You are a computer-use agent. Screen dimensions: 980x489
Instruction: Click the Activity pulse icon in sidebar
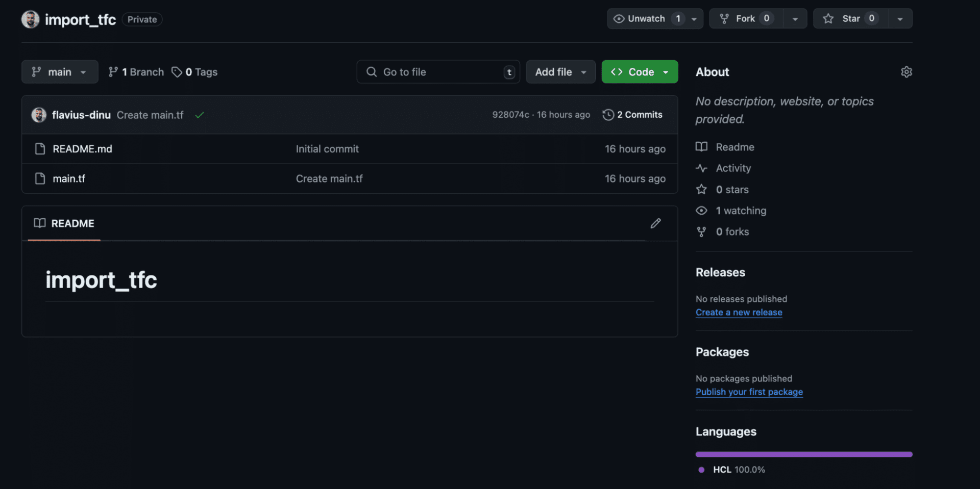coord(701,168)
